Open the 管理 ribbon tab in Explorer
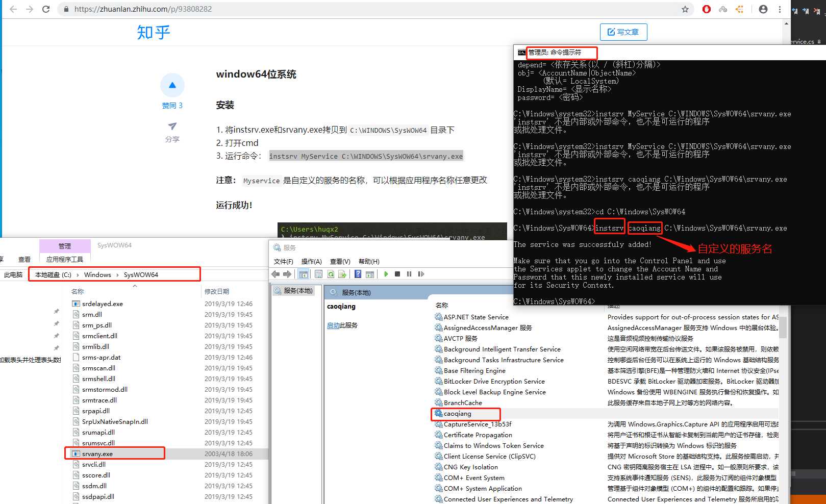Viewport: 826px width, 504px height. click(x=65, y=246)
